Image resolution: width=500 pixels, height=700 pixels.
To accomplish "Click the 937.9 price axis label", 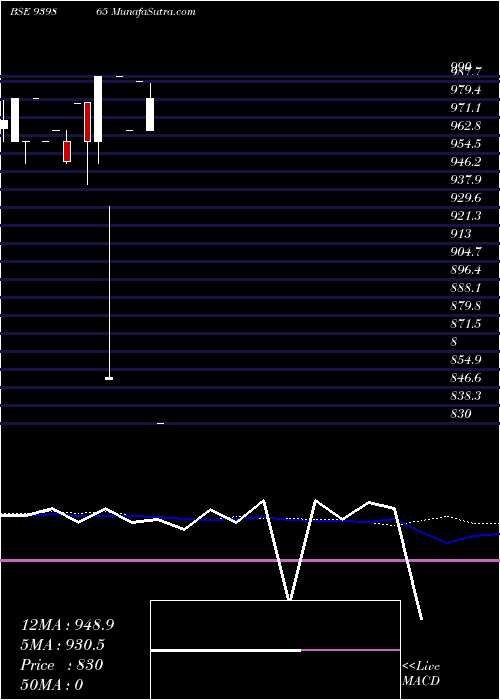I will (x=466, y=179).
